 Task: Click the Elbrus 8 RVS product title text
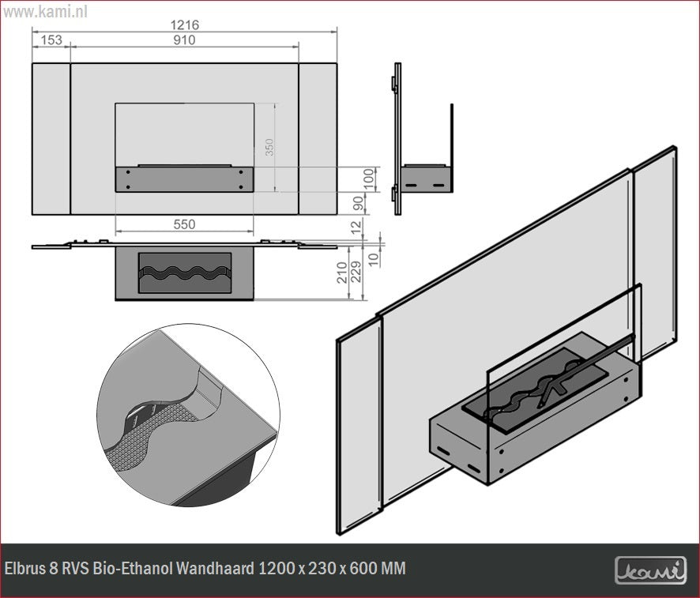point(205,569)
